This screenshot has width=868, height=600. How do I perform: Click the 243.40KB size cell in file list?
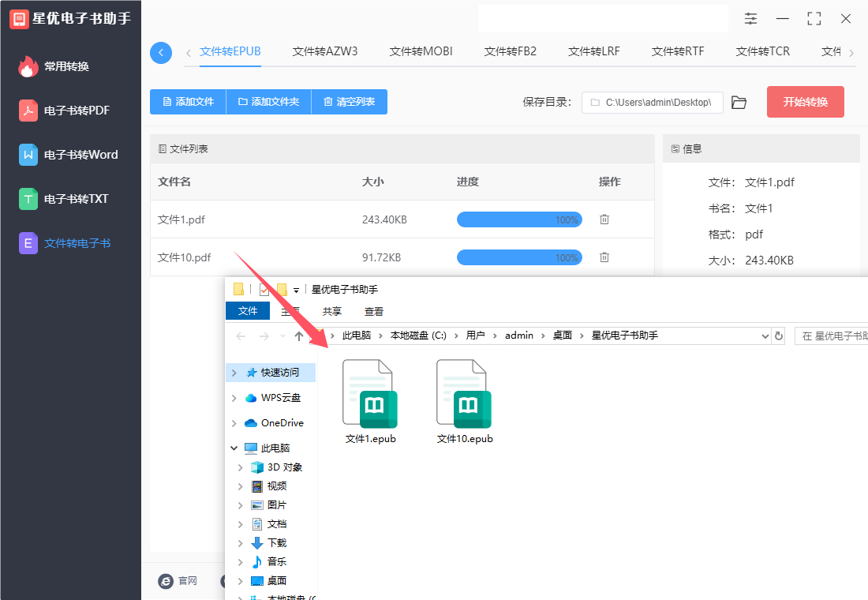tap(385, 220)
